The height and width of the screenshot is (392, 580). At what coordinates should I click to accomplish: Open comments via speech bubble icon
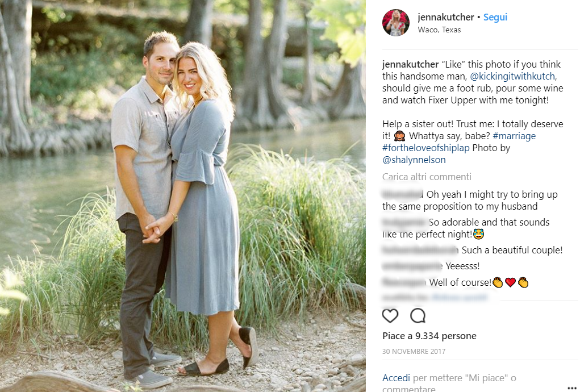click(x=418, y=316)
